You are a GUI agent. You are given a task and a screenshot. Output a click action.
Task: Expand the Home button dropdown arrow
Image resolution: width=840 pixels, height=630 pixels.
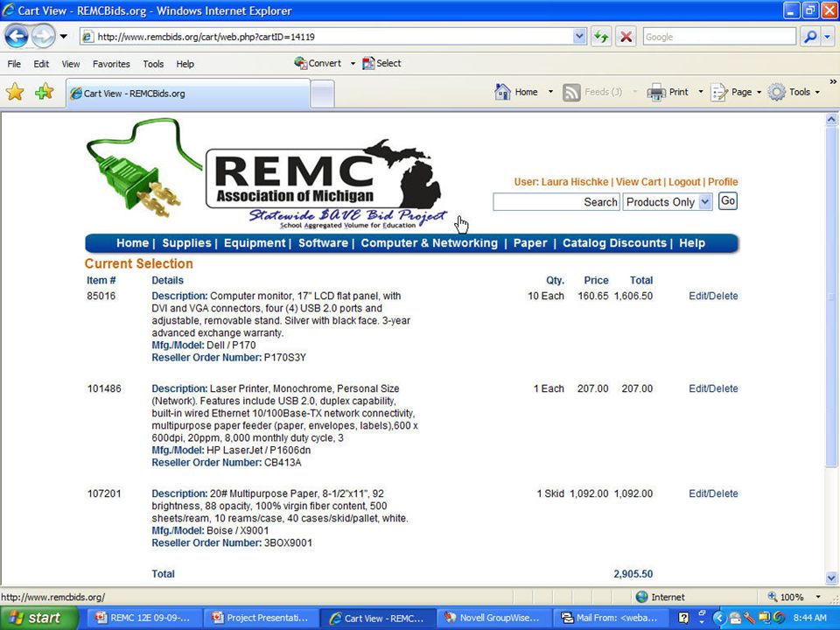550,92
